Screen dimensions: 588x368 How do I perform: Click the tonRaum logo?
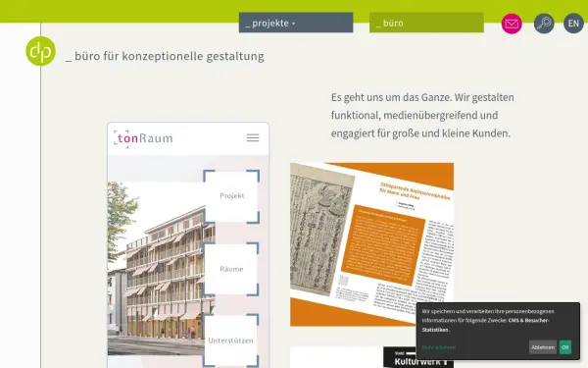coord(143,138)
